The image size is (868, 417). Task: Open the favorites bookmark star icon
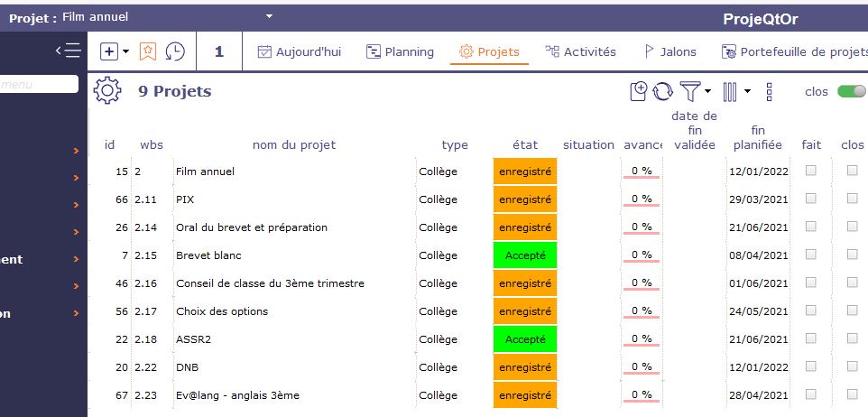[148, 51]
